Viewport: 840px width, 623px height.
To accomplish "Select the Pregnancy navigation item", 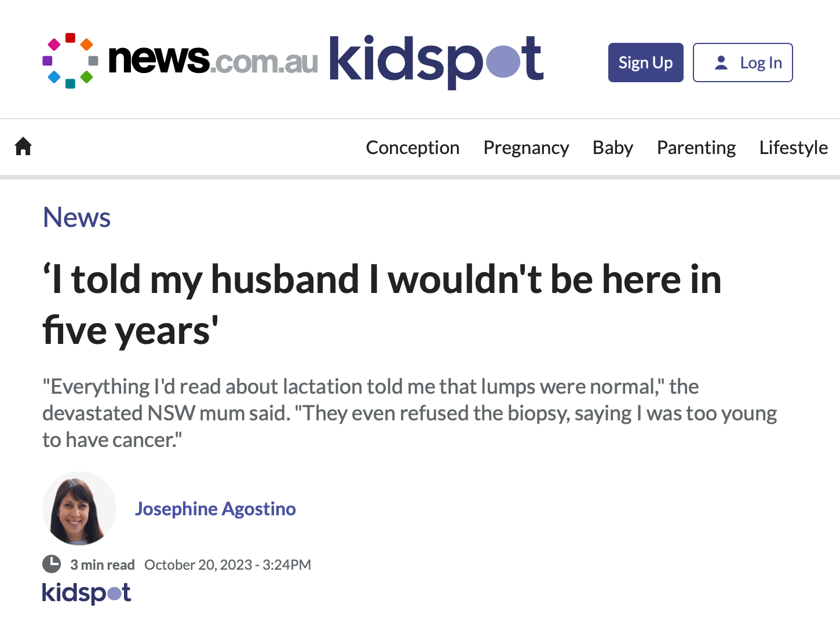I will [526, 148].
